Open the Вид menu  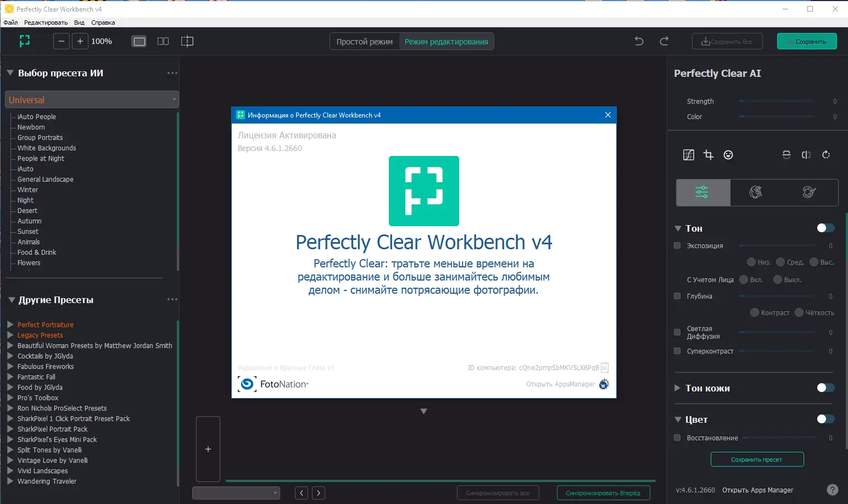point(79,23)
